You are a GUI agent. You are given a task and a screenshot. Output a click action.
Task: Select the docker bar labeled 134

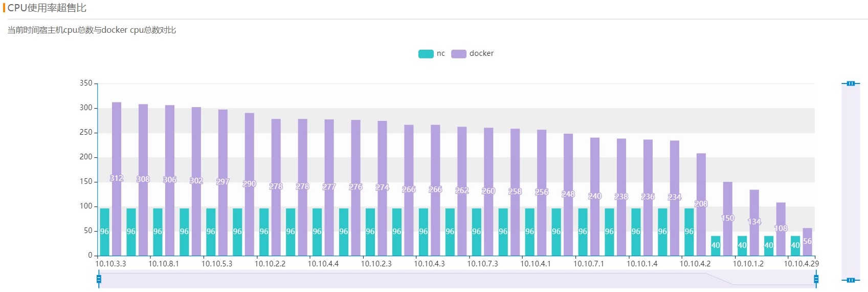click(x=754, y=223)
